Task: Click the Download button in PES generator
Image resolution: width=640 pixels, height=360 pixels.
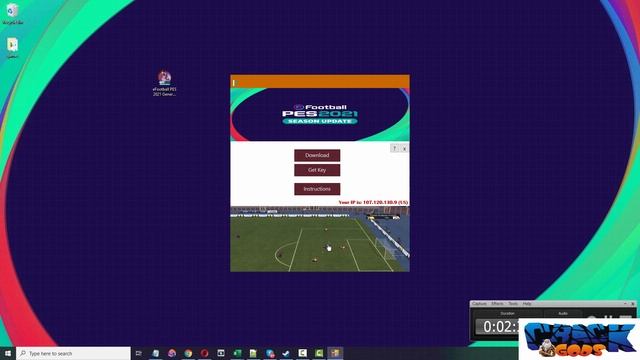Action: 317,155
